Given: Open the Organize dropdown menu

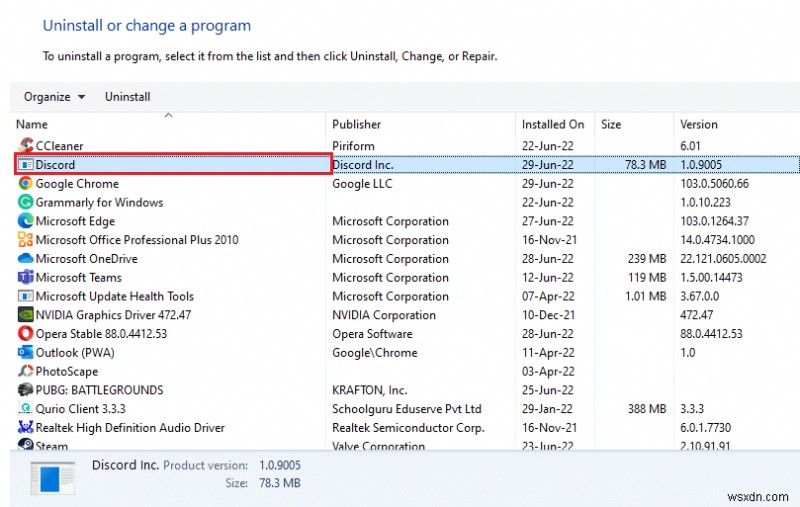Looking at the screenshot, I should (54, 96).
